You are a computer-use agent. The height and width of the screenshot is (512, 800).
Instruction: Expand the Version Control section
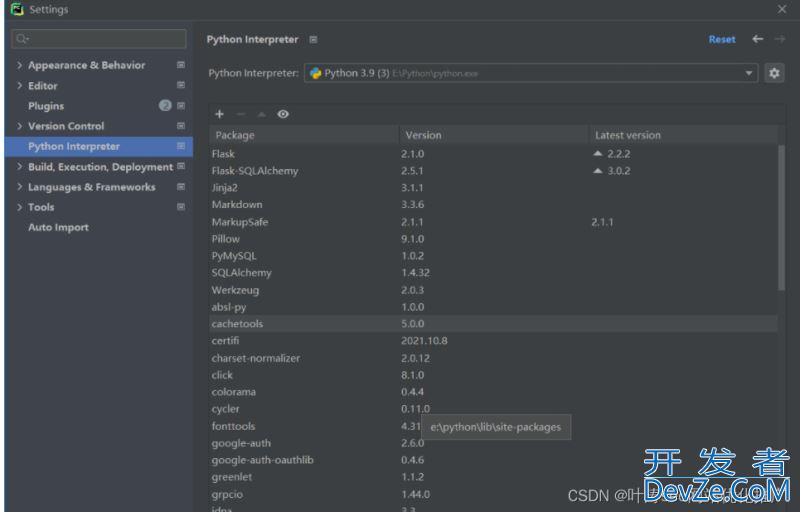[19, 125]
